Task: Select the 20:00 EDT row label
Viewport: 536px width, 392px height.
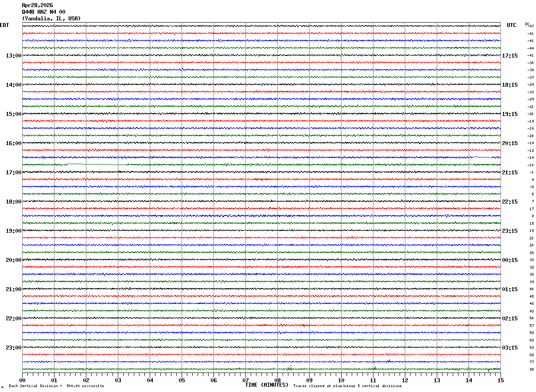Action: pyautogui.click(x=13, y=260)
